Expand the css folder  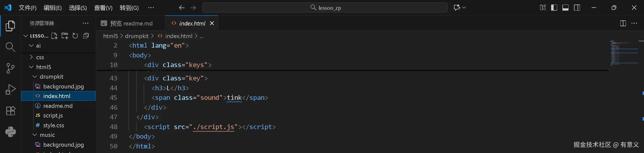click(x=40, y=57)
